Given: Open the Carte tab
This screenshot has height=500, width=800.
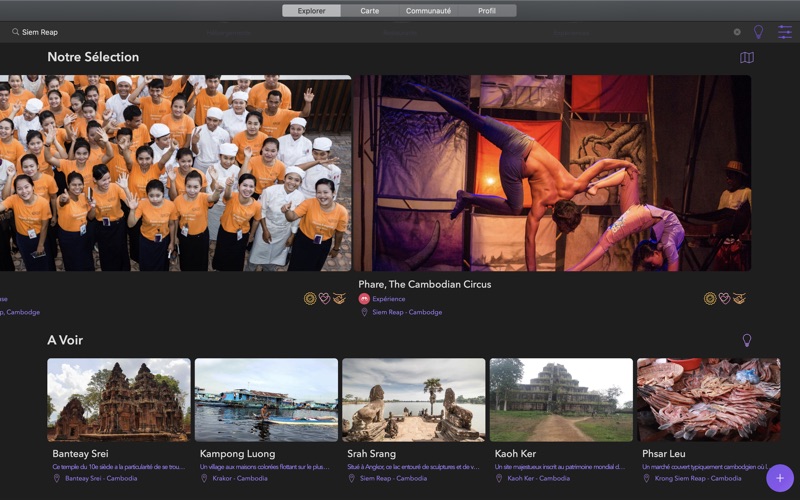Looking at the screenshot, I should pos(369,11).
